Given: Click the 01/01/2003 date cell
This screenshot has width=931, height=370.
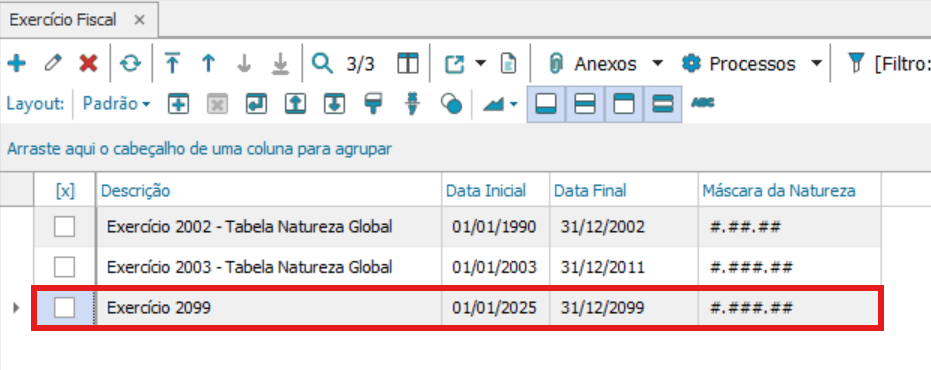Looking at the screenshot, I should tap(496, 267).
